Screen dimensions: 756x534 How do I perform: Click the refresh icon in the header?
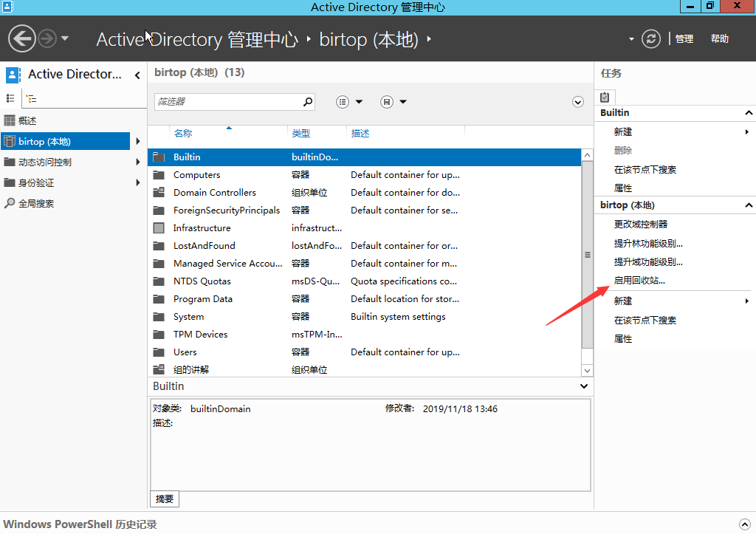[x=651, y=38]
